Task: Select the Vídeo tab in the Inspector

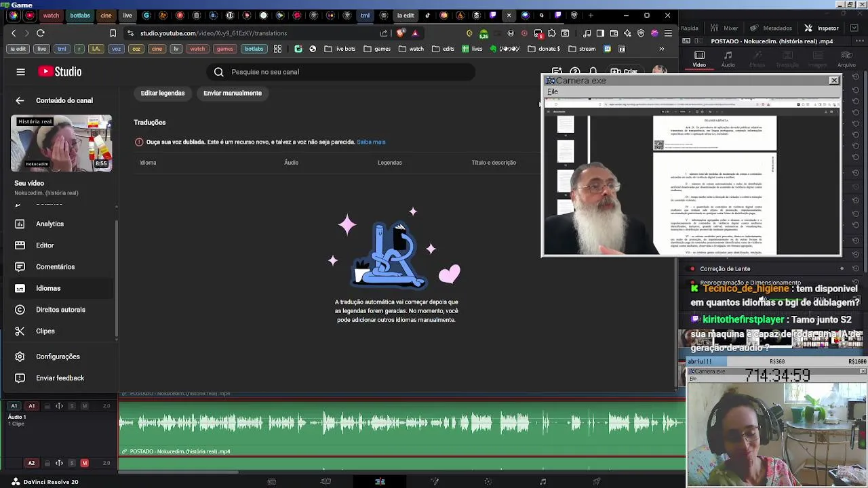Action: 699,60
